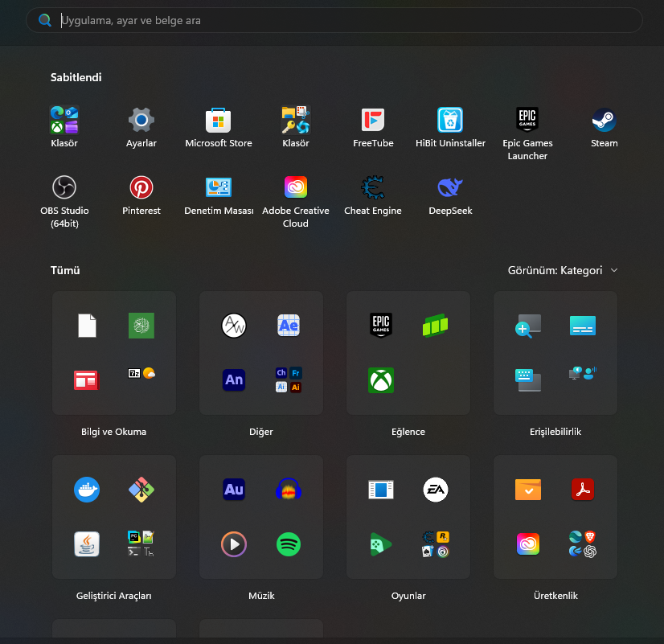Open Media Player in Müzik
The image size is (664, 644).
[x=234, y=544]
